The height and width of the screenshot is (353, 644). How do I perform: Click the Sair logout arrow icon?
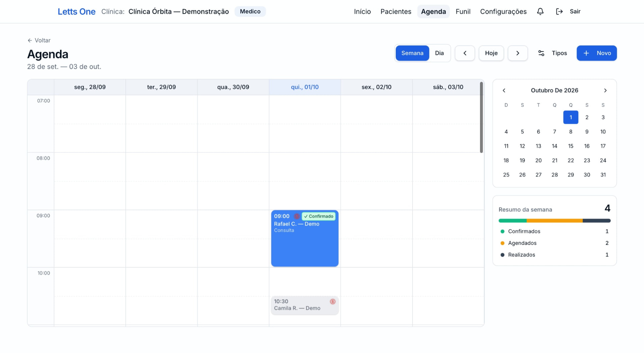pos(559,11)
